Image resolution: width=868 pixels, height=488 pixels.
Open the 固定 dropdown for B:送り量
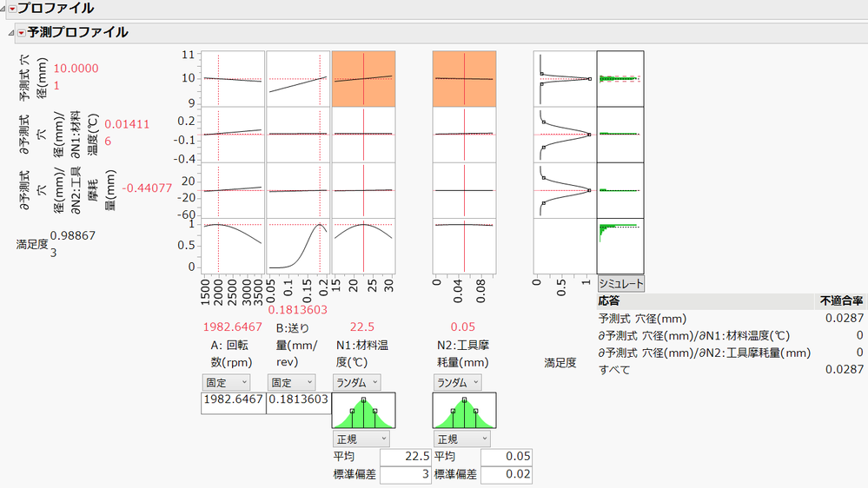click(291, 382)
